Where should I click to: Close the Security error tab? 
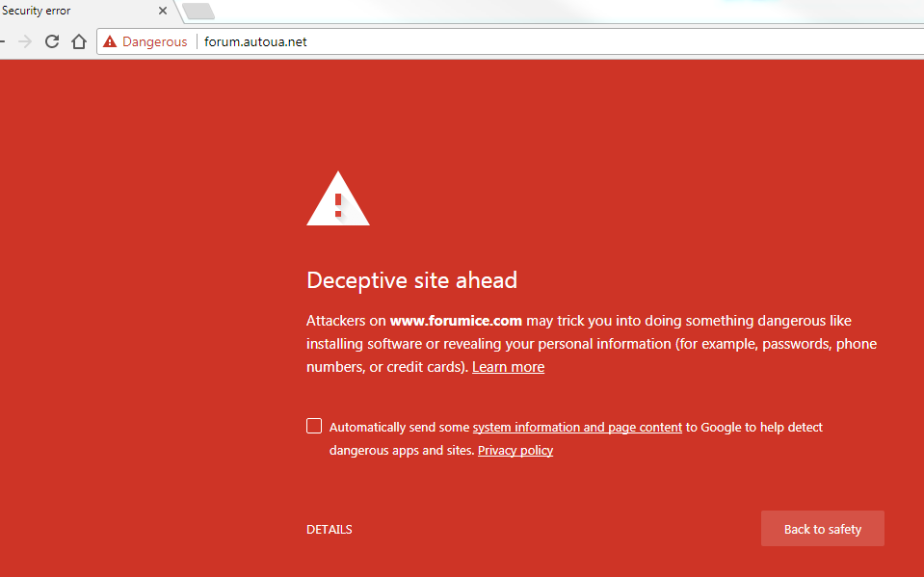163,11
